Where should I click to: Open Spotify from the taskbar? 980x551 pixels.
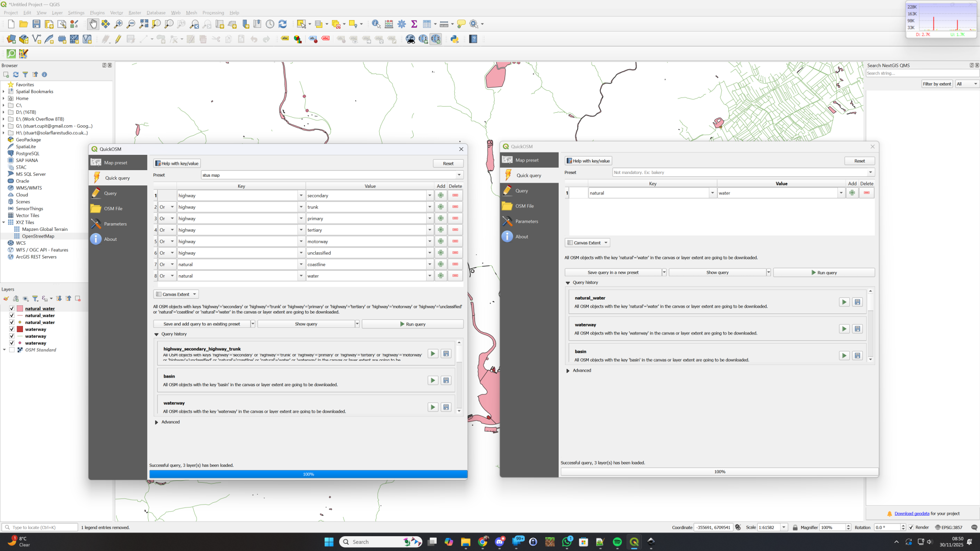click(x=617, y=541)
